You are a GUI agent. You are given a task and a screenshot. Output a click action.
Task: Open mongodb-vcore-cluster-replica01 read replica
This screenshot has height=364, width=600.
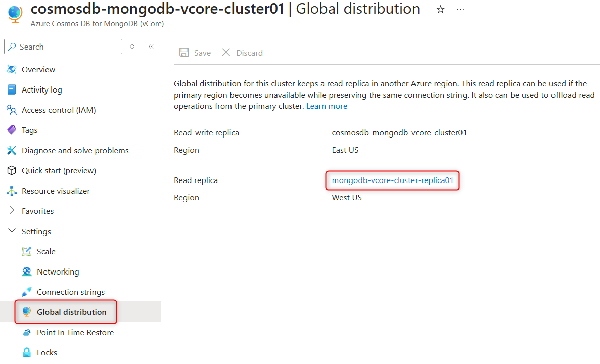click(392, 180)
